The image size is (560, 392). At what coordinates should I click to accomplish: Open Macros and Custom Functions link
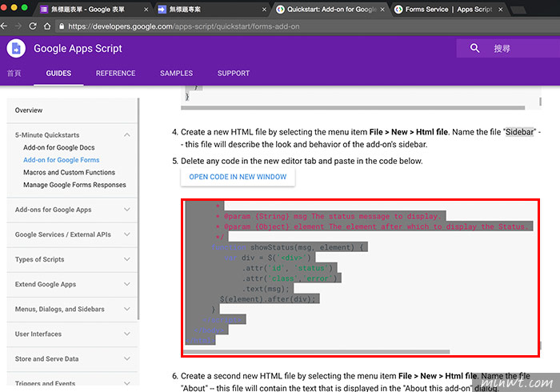coord(70,173)
